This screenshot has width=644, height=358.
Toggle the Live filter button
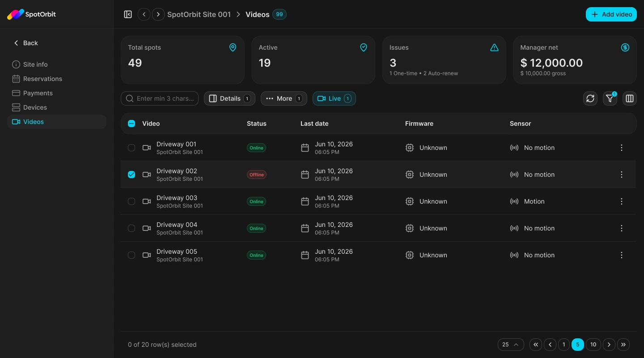coord(334,98)
